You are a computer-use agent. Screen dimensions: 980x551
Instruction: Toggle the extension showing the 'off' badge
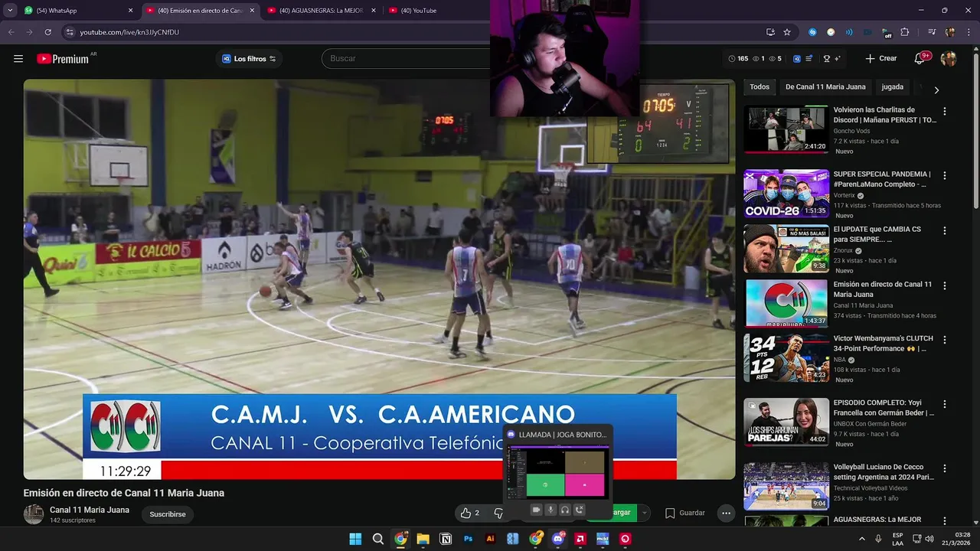point(886,32)
